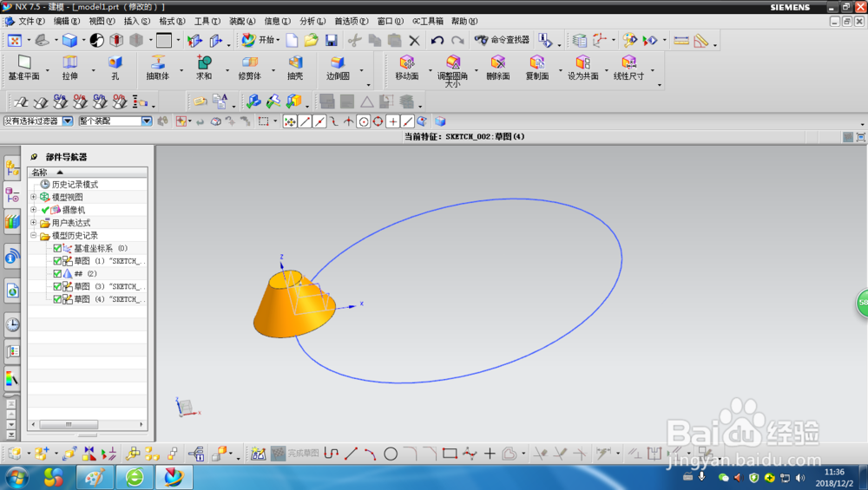Image resolution: width=868 pixels, height=490 pixels.
Task: Click the Undo arrow icon
Action: (x=437, y=41)
